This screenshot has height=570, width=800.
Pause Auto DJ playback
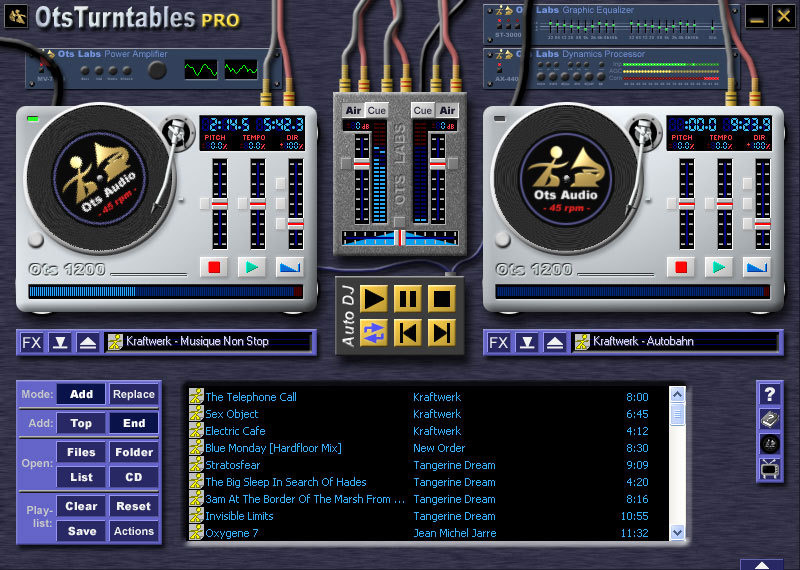click(408, 299)
